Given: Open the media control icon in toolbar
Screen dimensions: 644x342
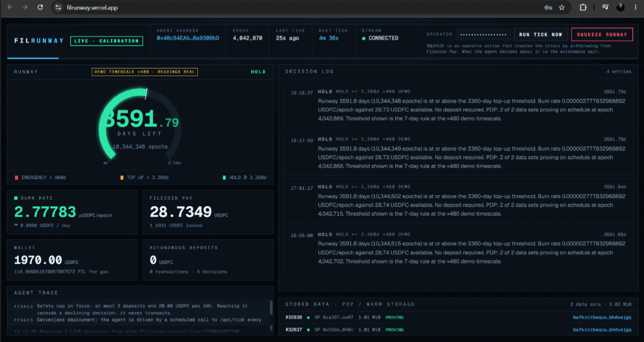Looking at the screenshot, I should (x=605, y=8).
